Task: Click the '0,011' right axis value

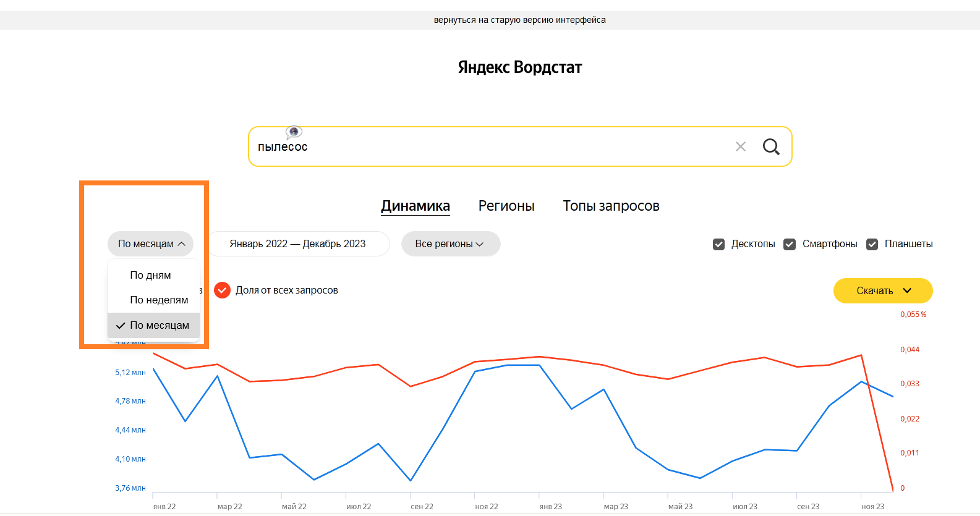Action: [x=910, y=453]
